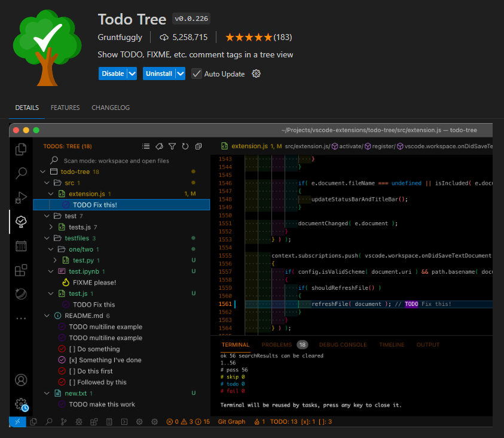Open the DEBUG CONSOLE panel tab
This screenshot has width=504, height=438.
pyautogui.click(x=343, y=345)
